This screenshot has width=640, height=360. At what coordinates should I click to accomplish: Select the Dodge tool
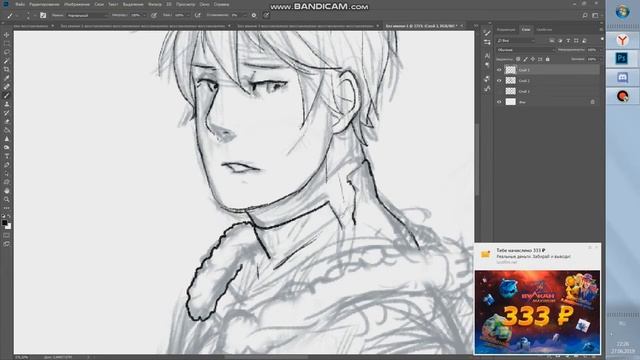(x=7, y=147)
